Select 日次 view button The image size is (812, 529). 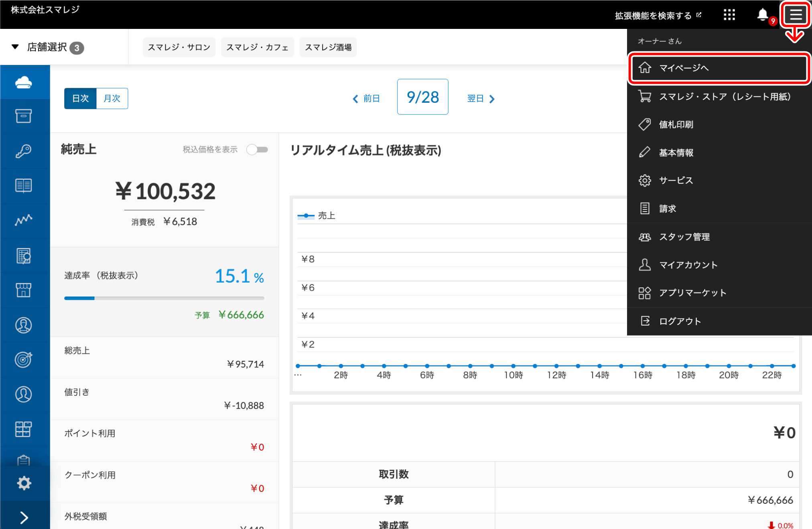pyautogui.click(x=80, y=98)
